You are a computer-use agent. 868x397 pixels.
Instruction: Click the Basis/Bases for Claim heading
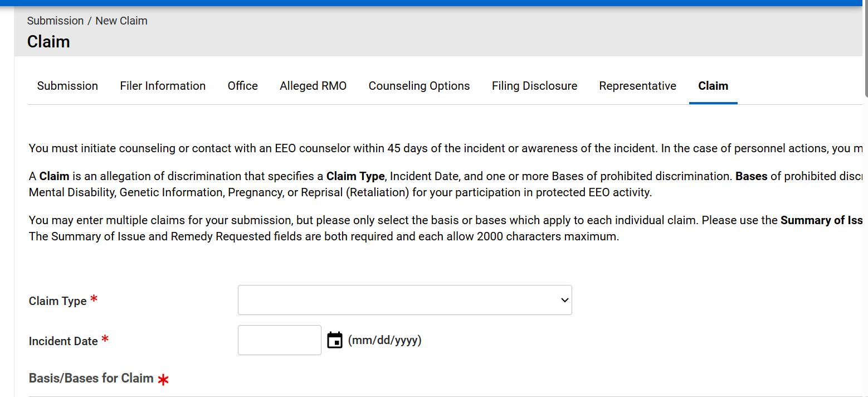click(91, 378)
